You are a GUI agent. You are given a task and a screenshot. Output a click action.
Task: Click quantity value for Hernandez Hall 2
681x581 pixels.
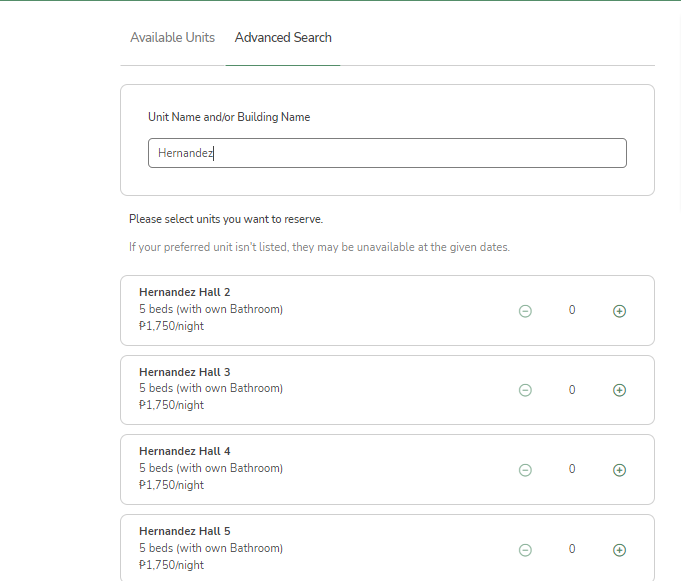click(572, 310)
